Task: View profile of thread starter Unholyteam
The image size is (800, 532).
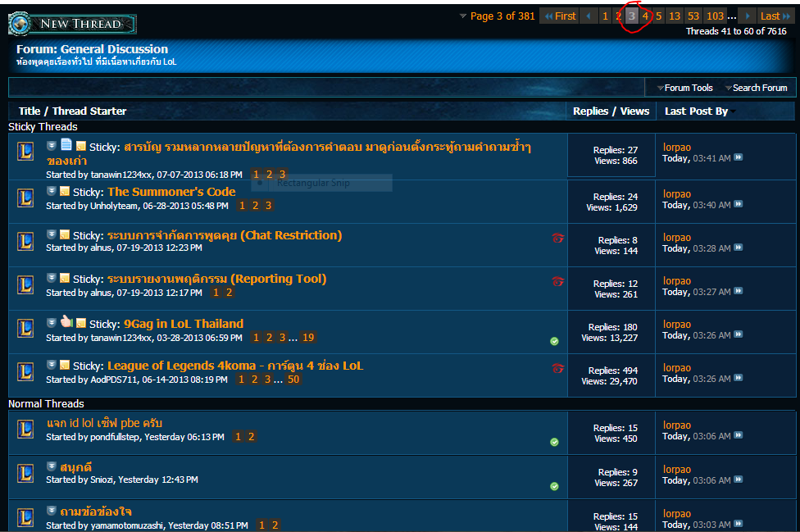Action: point(114,206)
